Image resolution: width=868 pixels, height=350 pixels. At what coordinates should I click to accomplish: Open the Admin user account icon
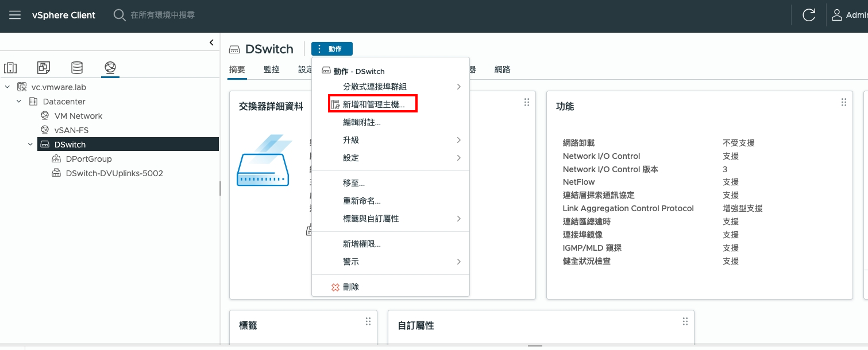[837, 15]
